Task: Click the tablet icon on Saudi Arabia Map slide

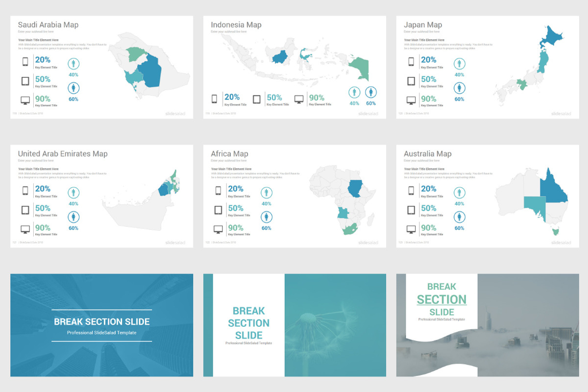Action: tap(25, 81)
